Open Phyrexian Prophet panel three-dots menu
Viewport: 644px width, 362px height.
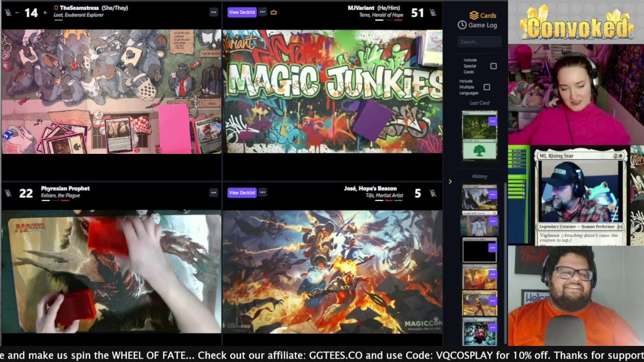tap(214, 193)
